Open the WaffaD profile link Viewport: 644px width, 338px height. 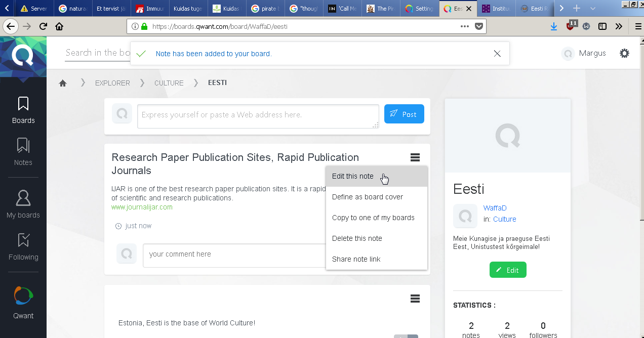[x=495, y=208]
